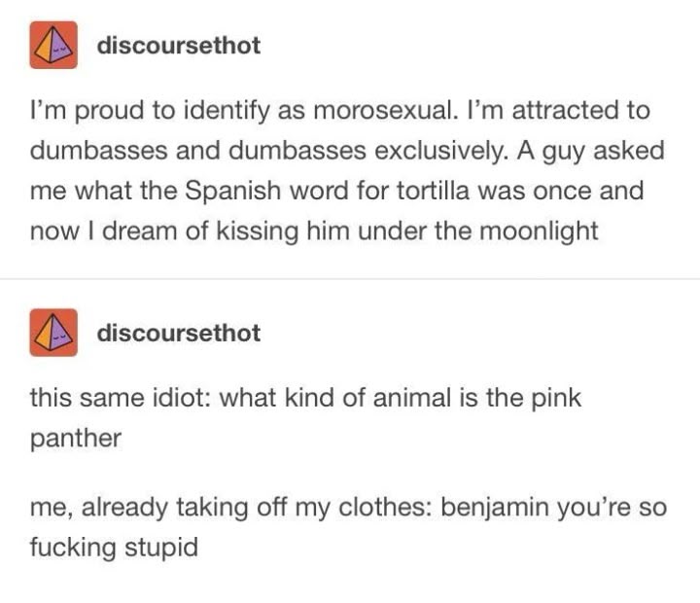The height and width of the screenshot is (603, 700).
Task: Click the pyramid avatar on the first post
Action: coord(53,45)
